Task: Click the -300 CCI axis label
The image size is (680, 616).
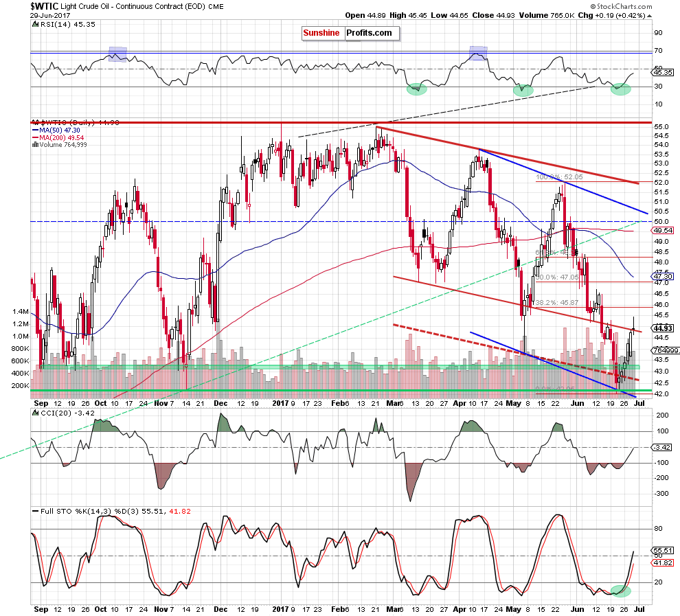Action: click(x=661, y=493)
